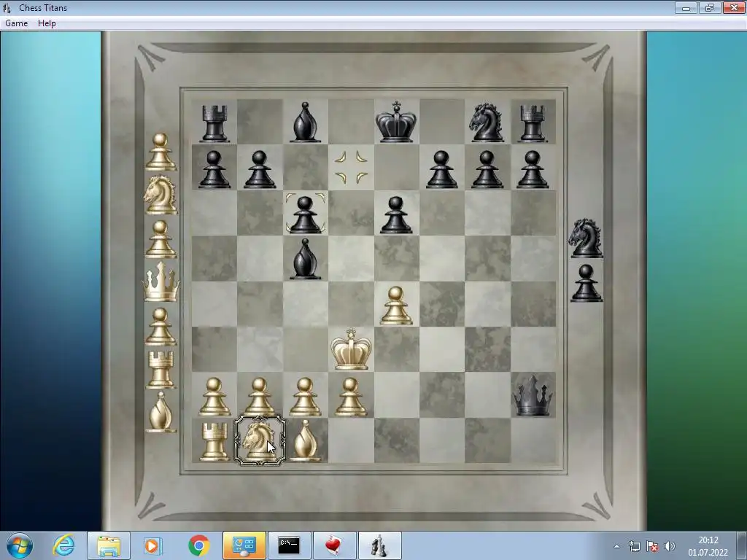Screen dimensions: 747x560
Task: Select the white pawn on c2
Action: pos(305,397)
